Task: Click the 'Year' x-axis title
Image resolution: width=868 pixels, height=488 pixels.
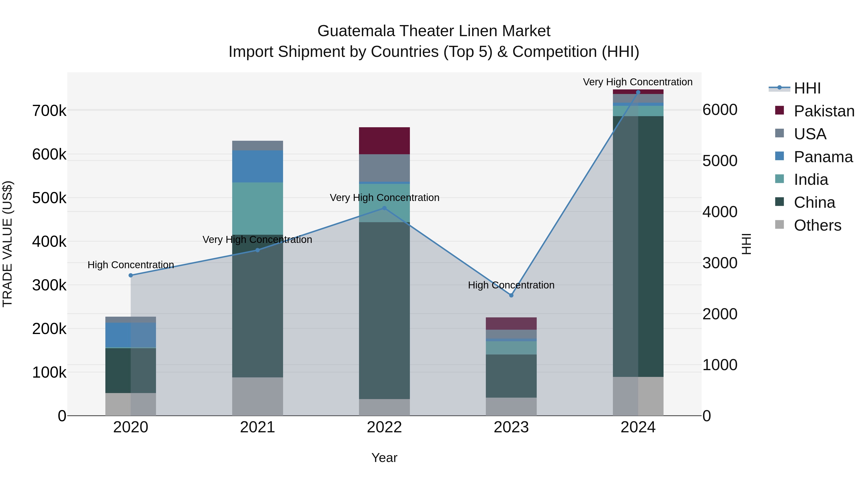Action: point(385,458)
